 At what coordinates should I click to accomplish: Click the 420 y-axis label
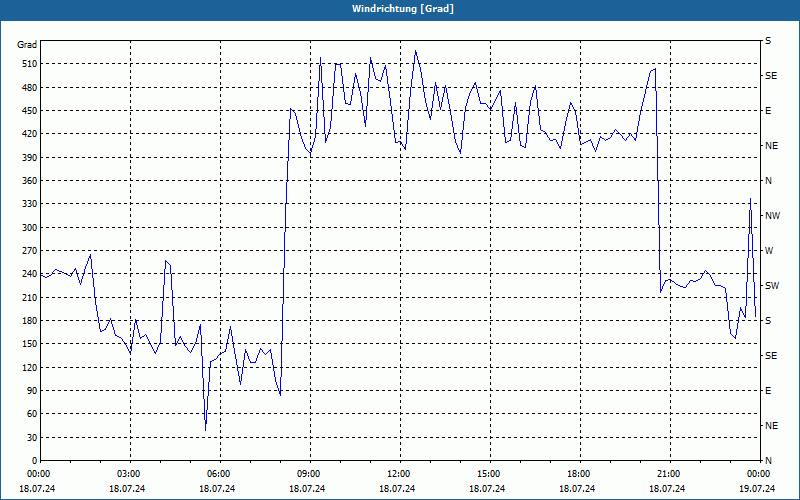pos(30,134)
